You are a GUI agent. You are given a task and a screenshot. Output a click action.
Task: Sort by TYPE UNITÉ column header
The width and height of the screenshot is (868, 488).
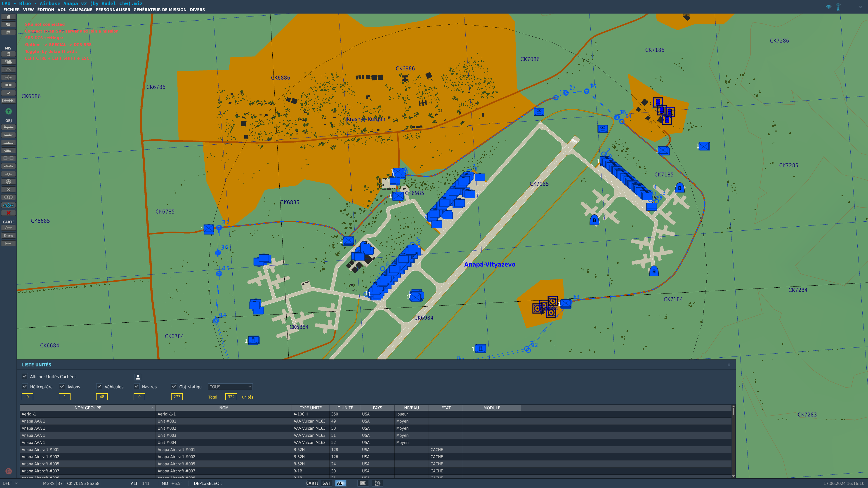(310, 408)
